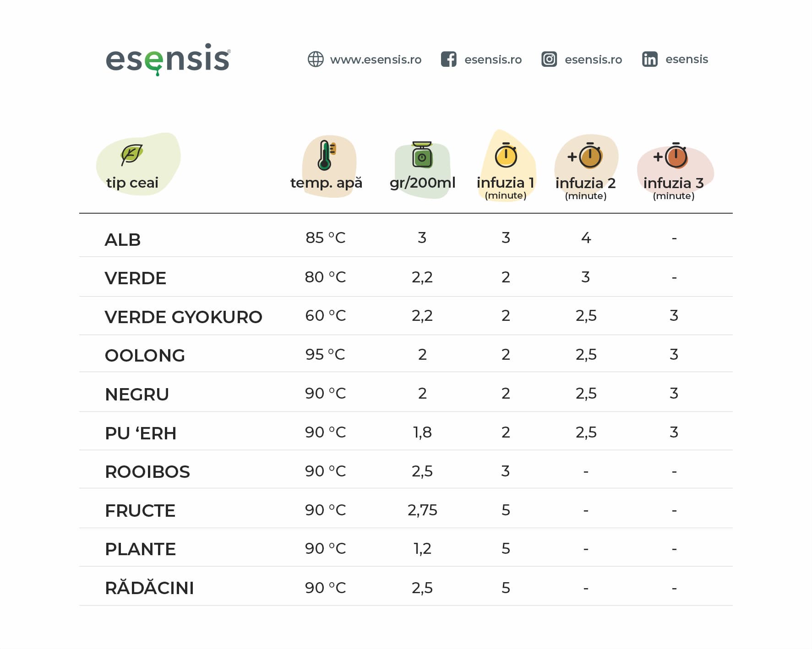Click the globe website icon
This screenshot has width=812, height=649.
point(316,59)
